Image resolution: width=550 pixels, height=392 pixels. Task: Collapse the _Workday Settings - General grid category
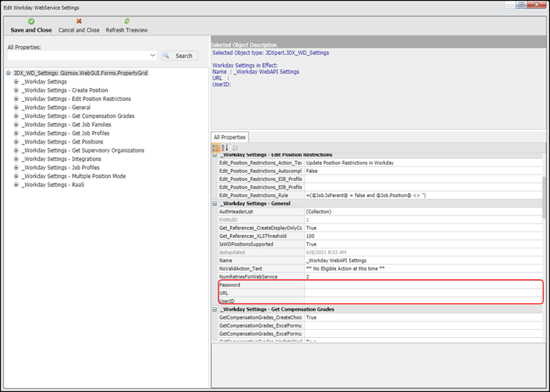(x=215, y=204)
